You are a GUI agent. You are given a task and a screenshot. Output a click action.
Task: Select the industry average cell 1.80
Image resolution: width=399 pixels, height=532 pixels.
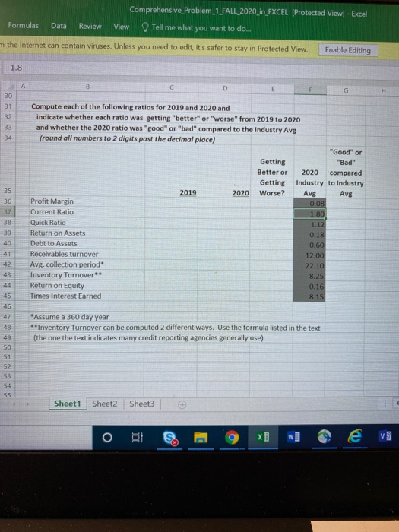pyautogui.click(x=309, y=214)
